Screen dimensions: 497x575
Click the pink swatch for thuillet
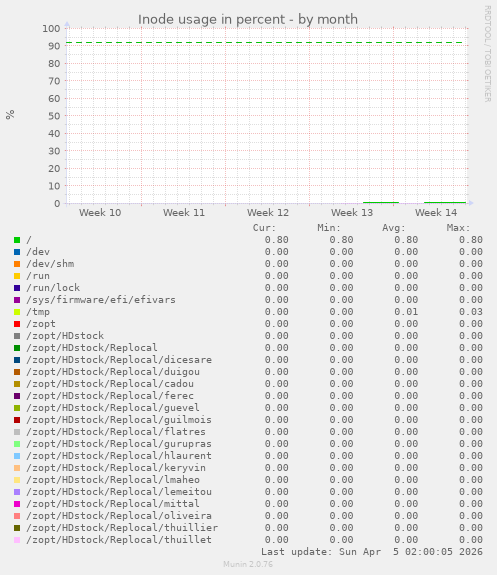pyautogui.click(x=17, y=540)
